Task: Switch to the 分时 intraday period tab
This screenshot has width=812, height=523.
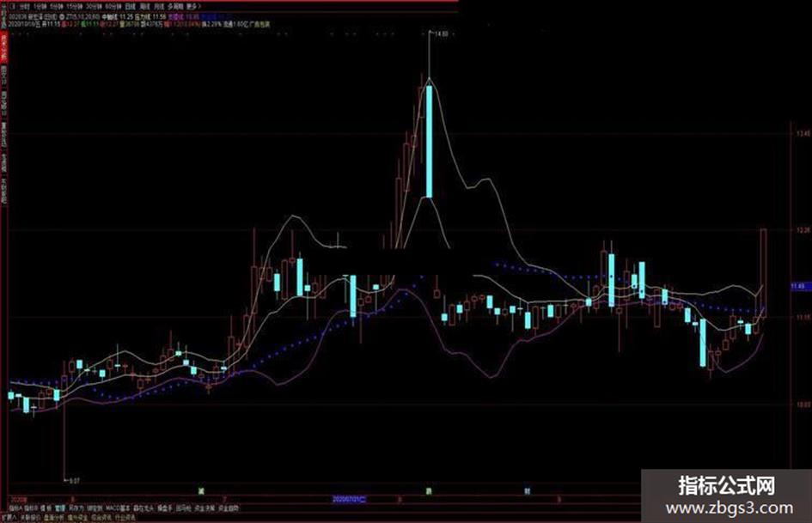Action: click(x=23, y=7)
